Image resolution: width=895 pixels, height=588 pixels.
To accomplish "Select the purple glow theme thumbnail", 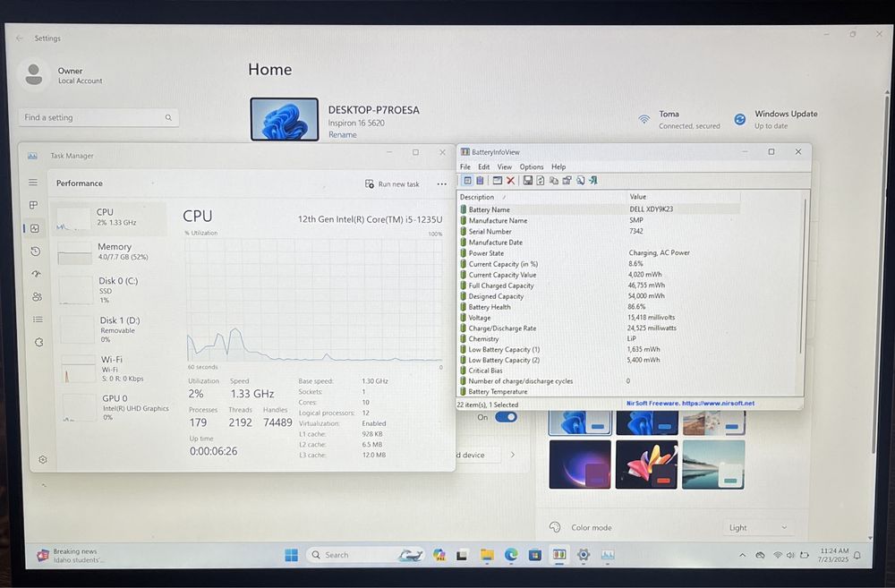I will click(x=579, y=464).
